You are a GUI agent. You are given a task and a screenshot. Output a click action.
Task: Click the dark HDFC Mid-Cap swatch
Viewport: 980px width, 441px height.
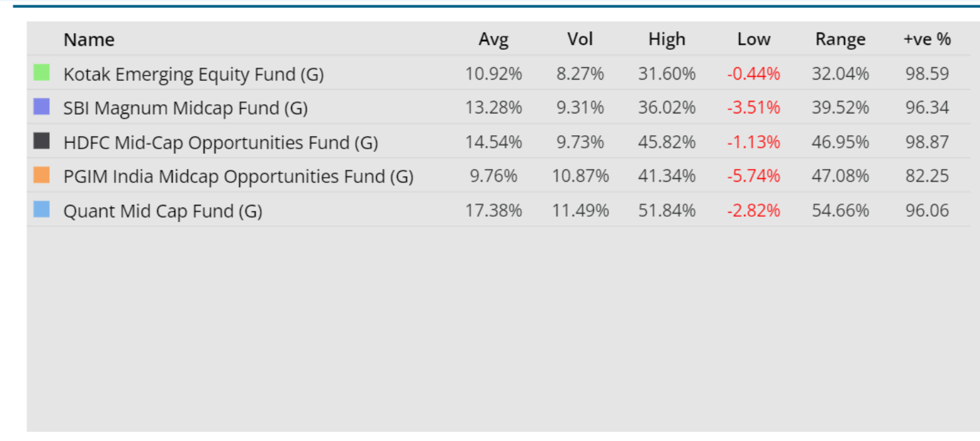point(42,141)
